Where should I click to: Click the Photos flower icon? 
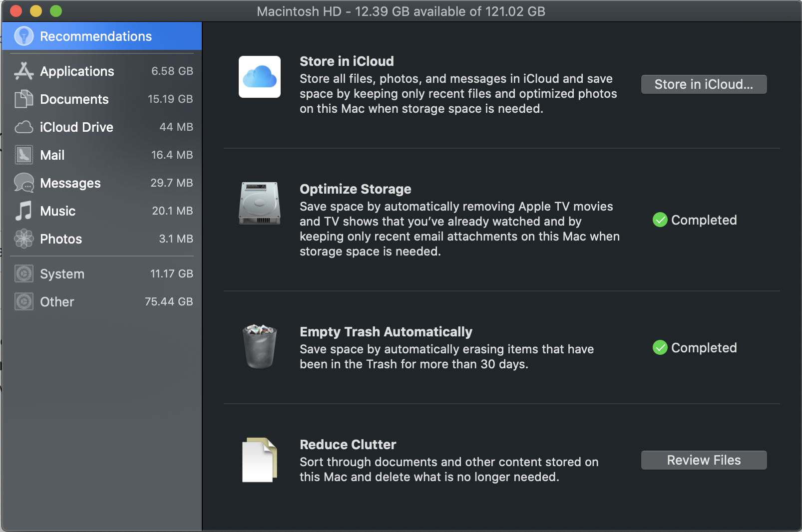pos(23,239)
